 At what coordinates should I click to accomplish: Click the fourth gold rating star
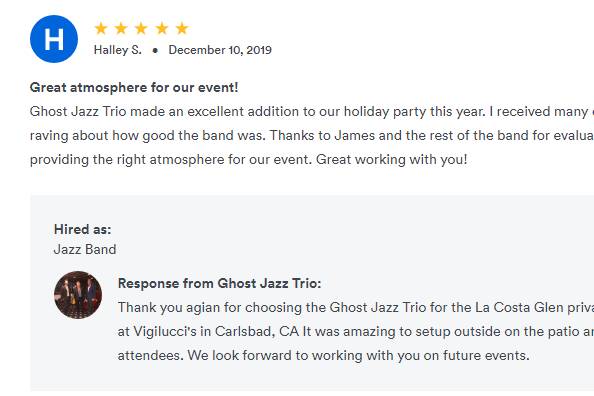pos(162,28)
